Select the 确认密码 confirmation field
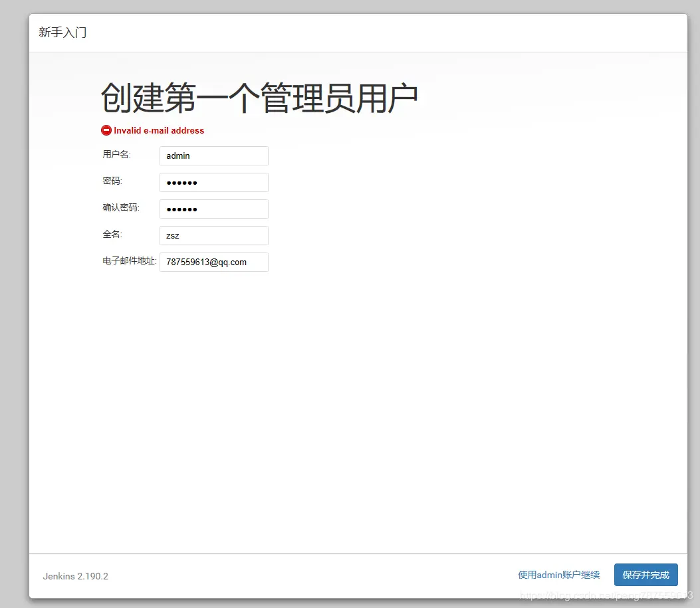Image resolution: width=700 pixels, height=608 pixels. pyautogui.click(x=213, y=209)
